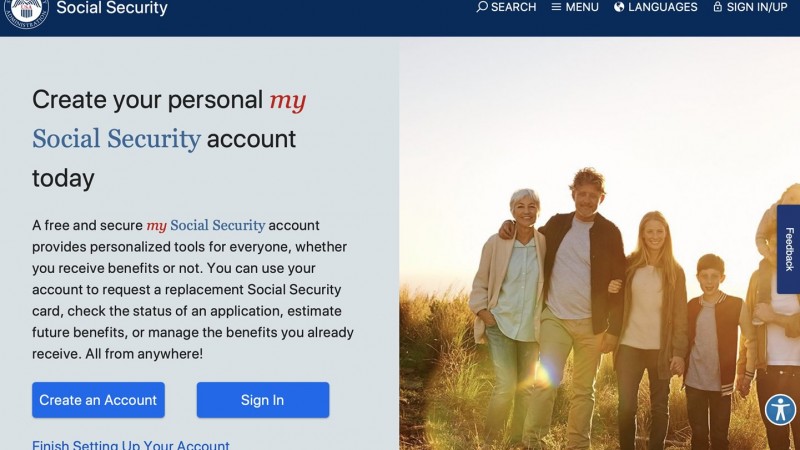This screenshot has height=450, width=800.
Task: Click the family hero photo
Action: tap(599, 243)
